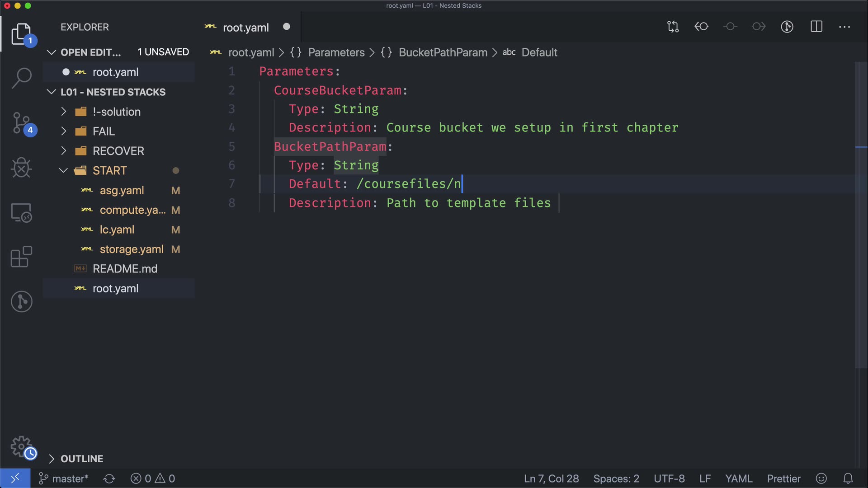Open the Search view in activity bar
Image resolution: width=868 pixels, height=488 pixels.
(21, 78)
